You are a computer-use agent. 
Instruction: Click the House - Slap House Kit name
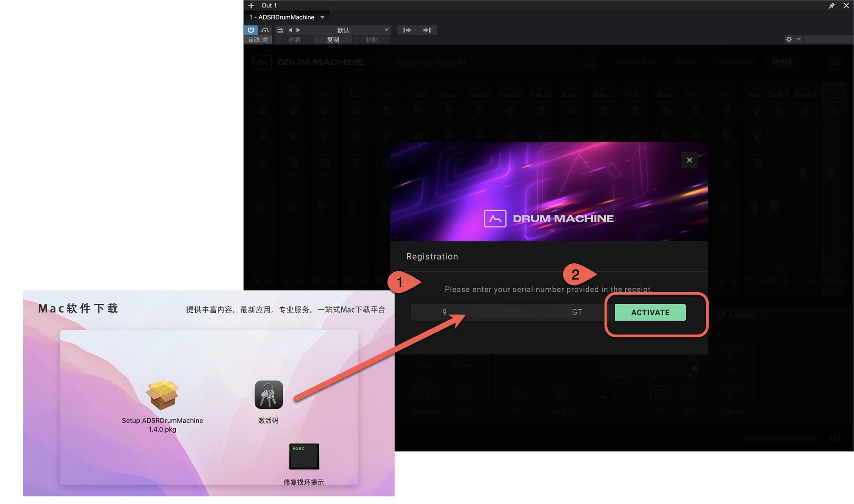click(430, 63)
